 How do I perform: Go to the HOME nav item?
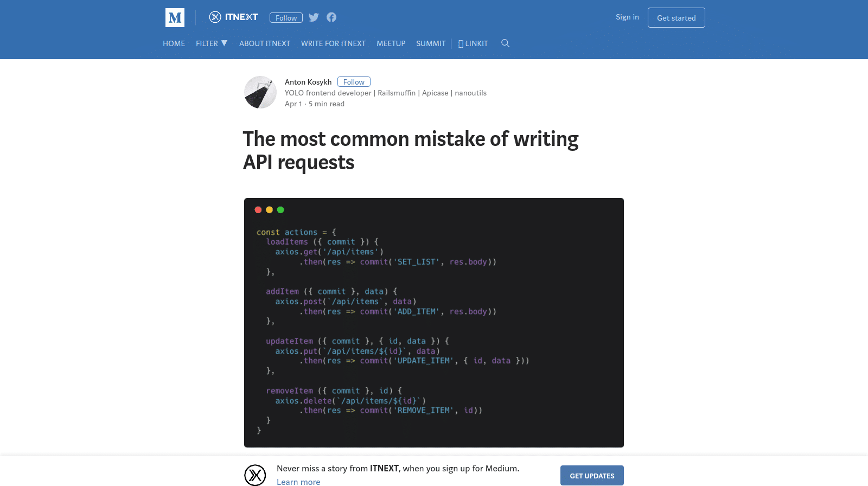pos(174,43)
